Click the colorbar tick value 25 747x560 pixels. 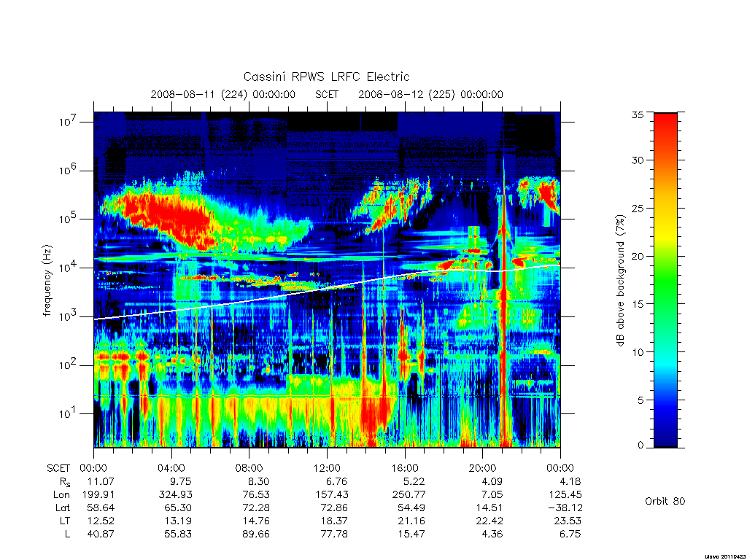coord(638,208)
